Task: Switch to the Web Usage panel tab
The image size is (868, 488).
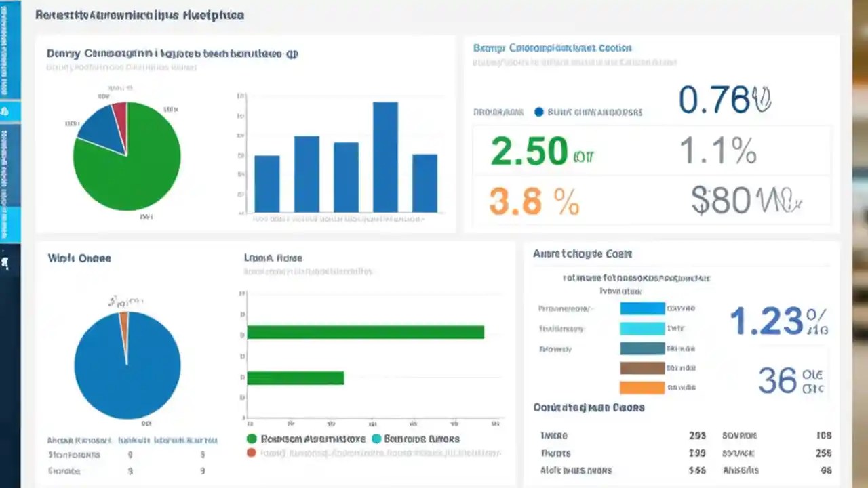Action: coord(79,258)
